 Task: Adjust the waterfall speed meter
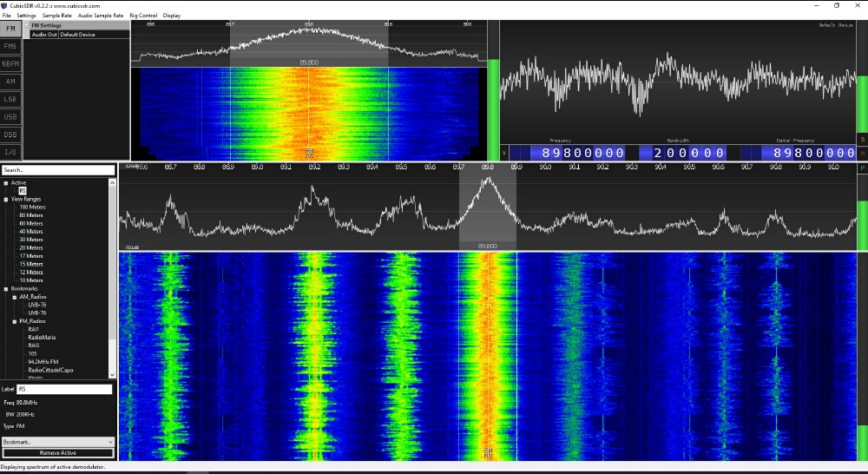pos(863,357)
